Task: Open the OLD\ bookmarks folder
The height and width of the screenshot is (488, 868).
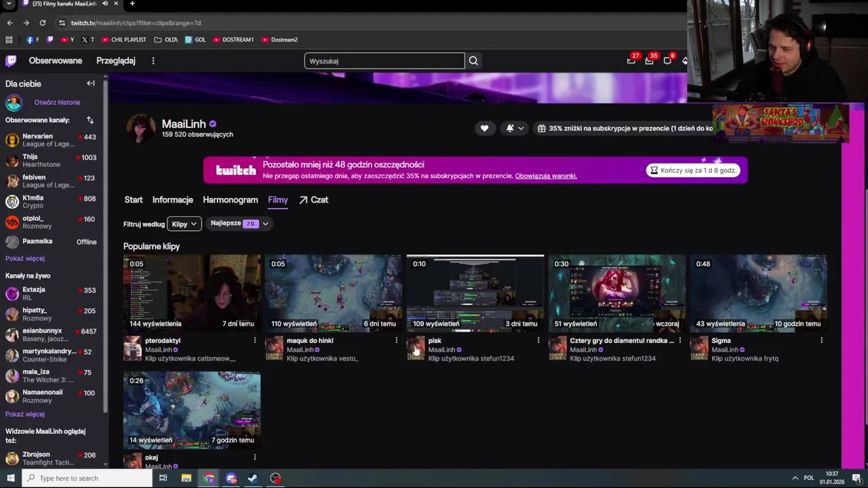Action: tap(166, 40)
